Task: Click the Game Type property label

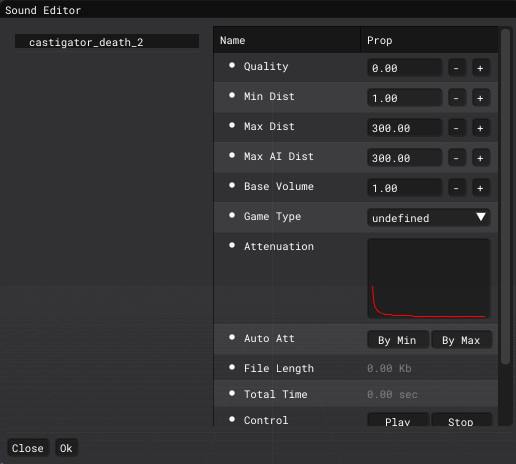Action: click(272, 216)
